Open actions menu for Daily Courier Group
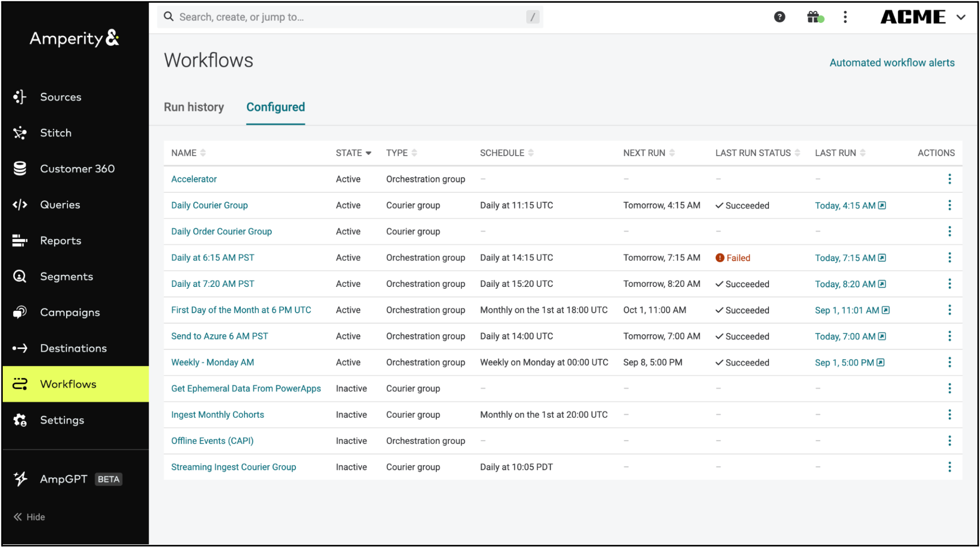The height and width of the screenshot is (548, 980). (x=950, y=205)
